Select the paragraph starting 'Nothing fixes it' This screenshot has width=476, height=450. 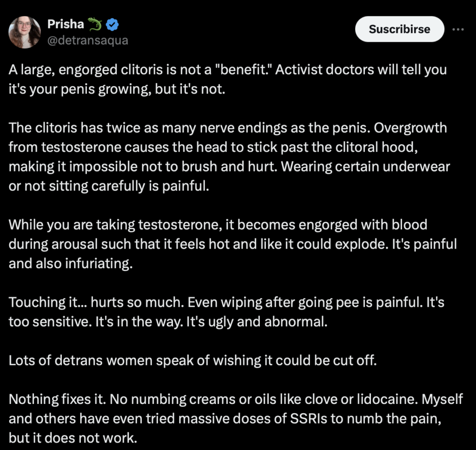click(x=236, y=418)
